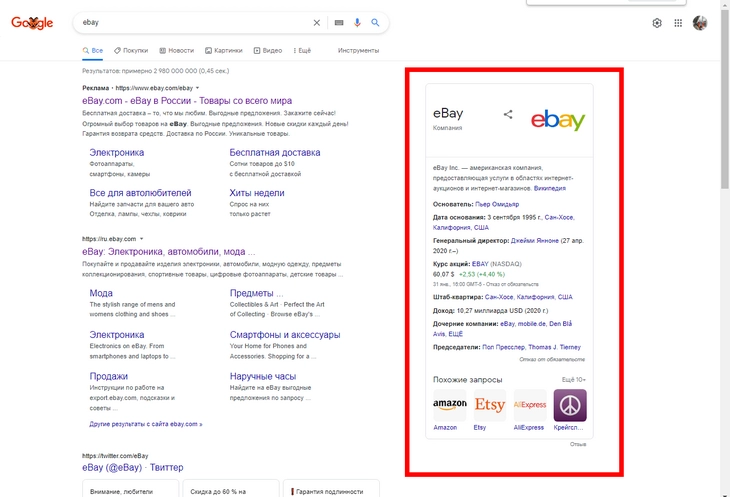Open the Предметы sitelink

[x=256, y=293]
